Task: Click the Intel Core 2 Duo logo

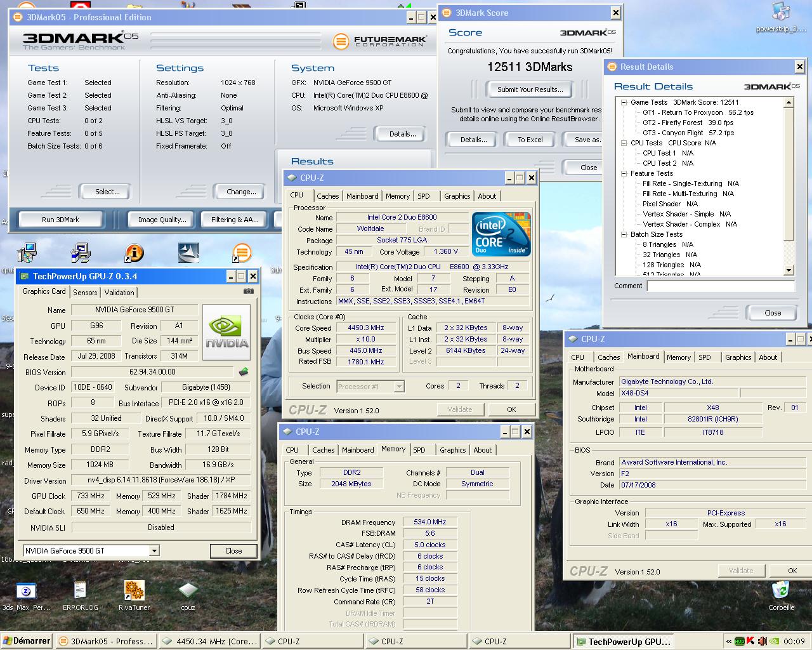Action: (501, 234)
